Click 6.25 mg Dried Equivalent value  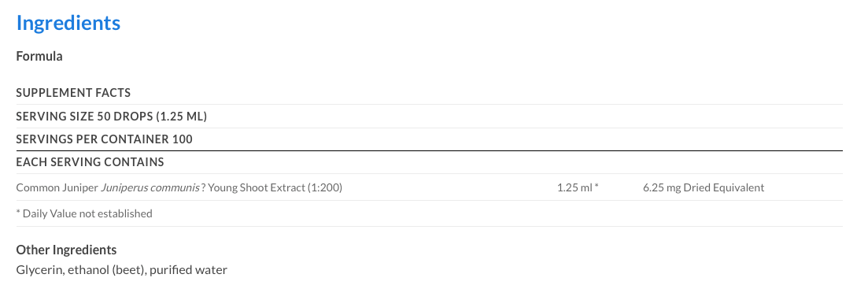tap(704, 187)
